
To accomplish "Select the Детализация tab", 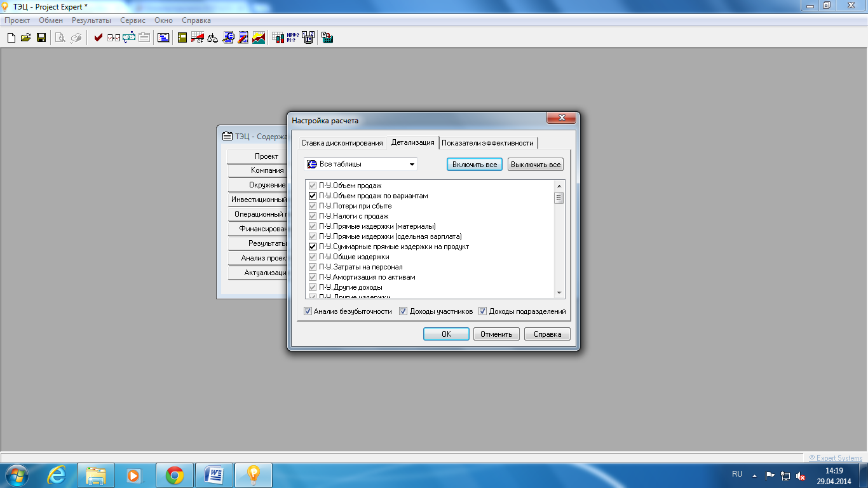I will click(x=413, y=142).
